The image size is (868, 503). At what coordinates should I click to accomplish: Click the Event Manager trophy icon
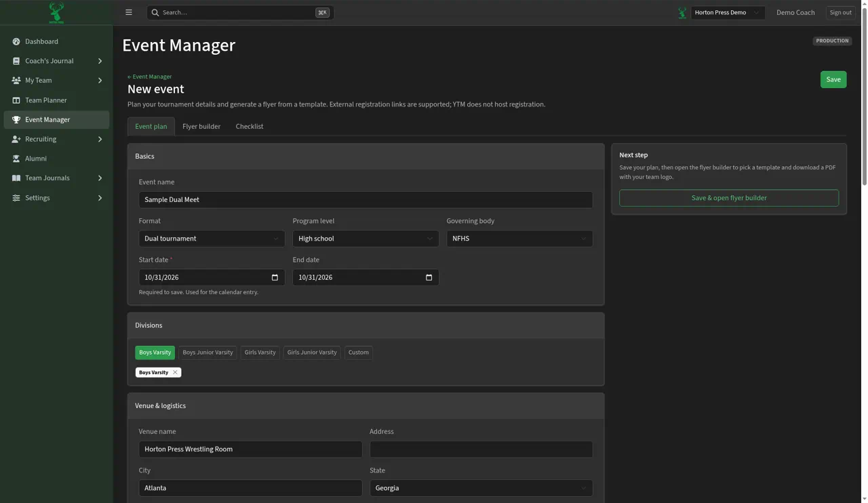pos(16,120)
